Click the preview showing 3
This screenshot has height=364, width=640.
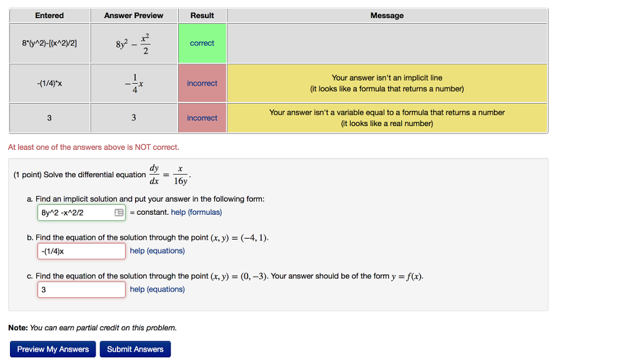click(x=134, y=117)
